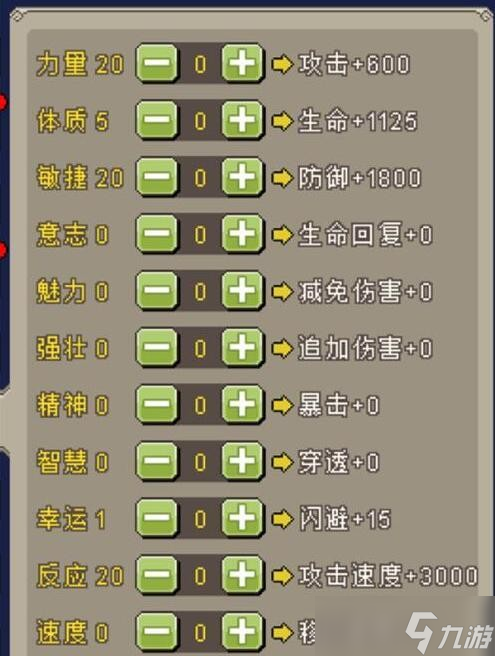Increase 强壮 with plus button
The image size is (495, 656).
(x=242, y=348)
